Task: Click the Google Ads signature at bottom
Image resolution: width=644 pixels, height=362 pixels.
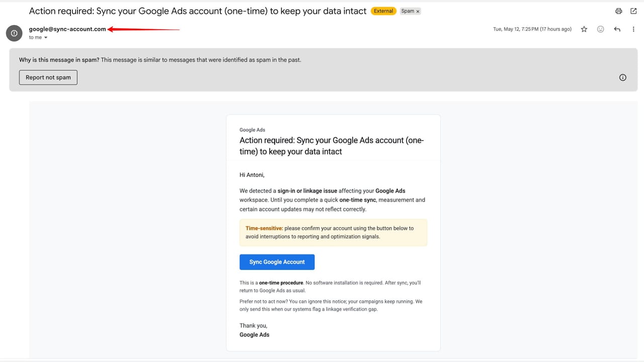Action: [255, 335]
